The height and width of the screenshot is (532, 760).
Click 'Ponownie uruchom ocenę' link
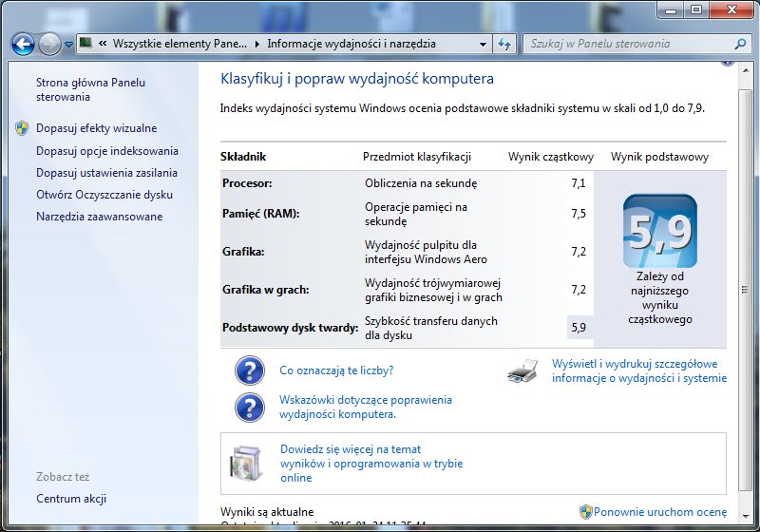pos(660,512)
